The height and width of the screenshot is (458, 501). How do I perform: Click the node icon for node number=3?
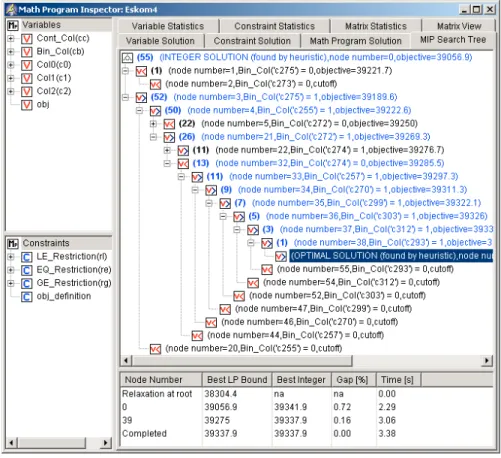[141, 98]
